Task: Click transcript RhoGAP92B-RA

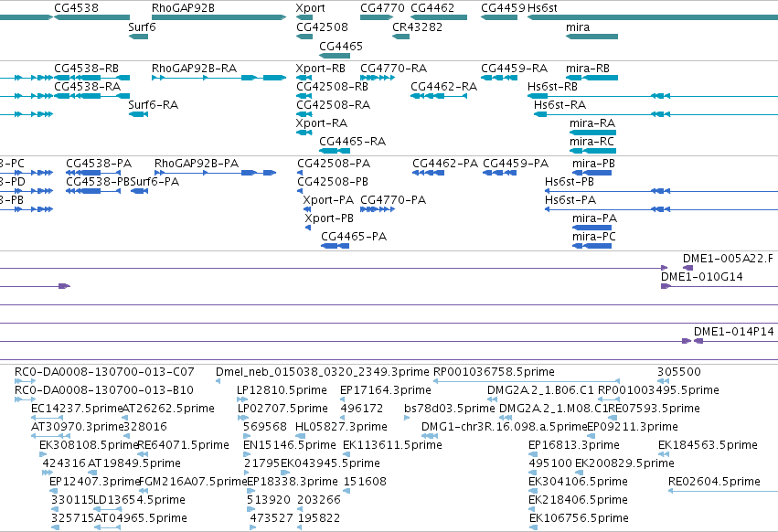Action: [x=194, y=69]
